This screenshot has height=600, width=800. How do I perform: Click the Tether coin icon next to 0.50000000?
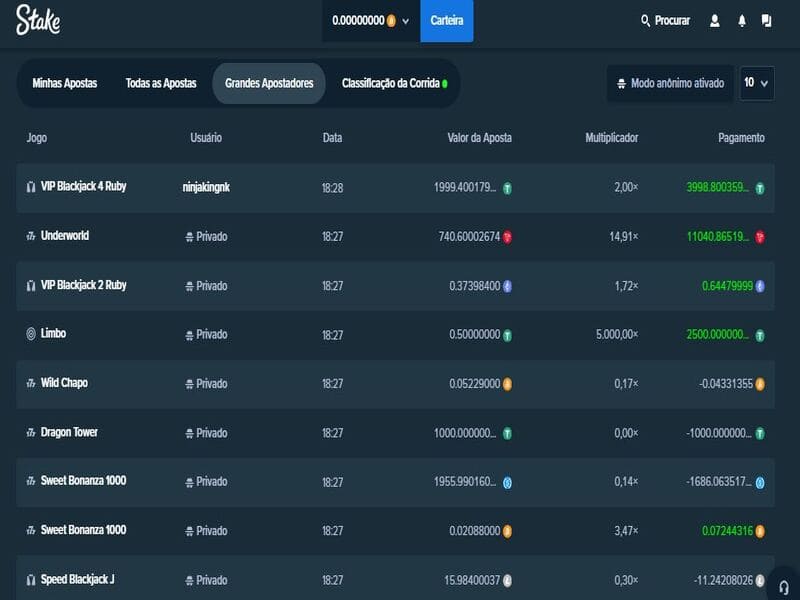point(507,335)
